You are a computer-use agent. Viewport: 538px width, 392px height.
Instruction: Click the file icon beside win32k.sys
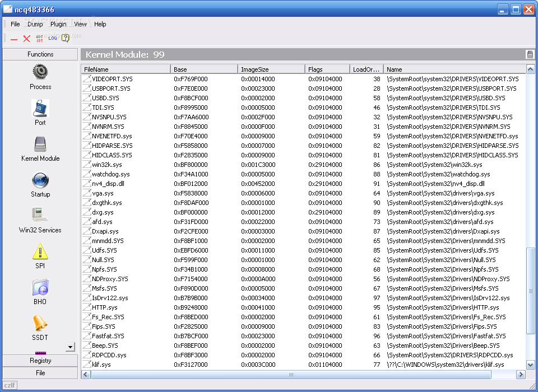87,164
